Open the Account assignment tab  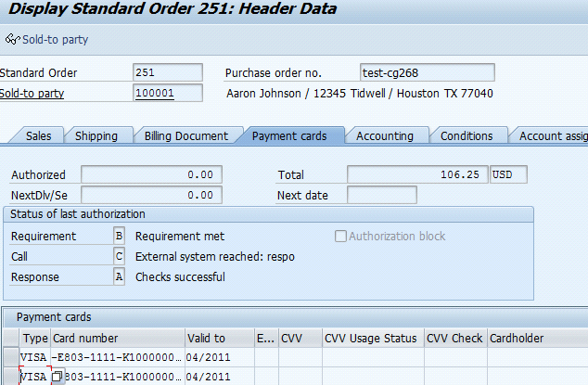coord(553,135)
